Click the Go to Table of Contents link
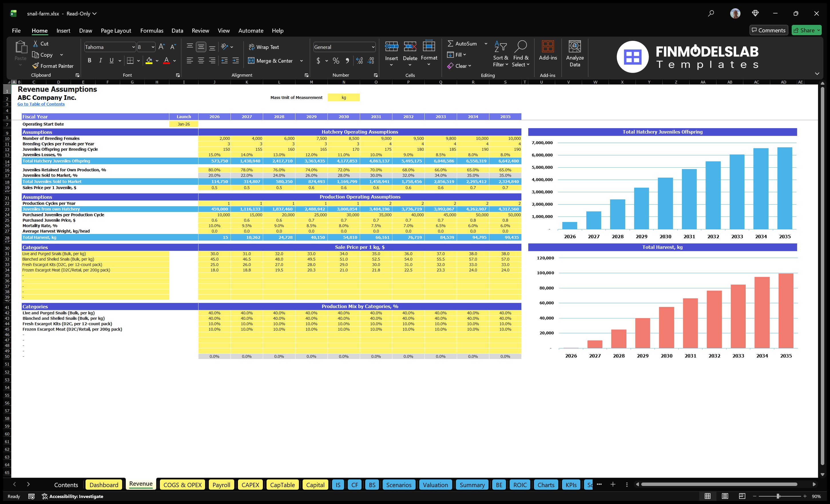Image resolution: width=830 pixels, height=504 pixels. tap(41, 104)
